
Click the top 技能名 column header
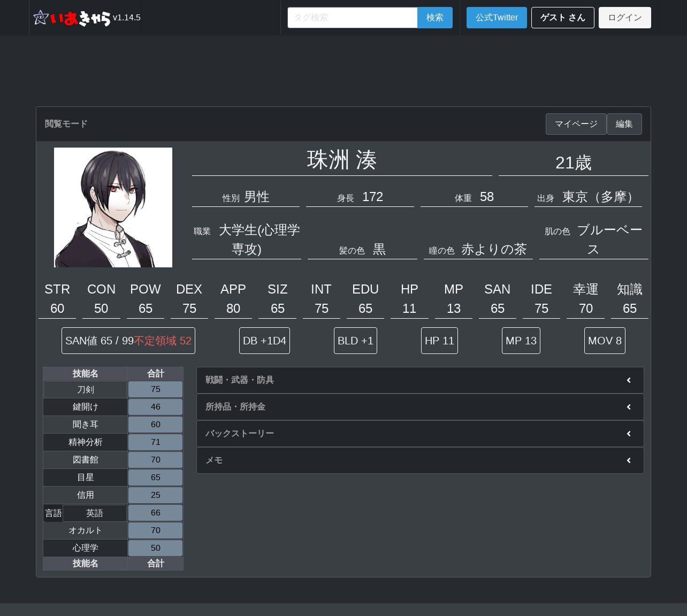pyautogui.click(x=85, y=374)
